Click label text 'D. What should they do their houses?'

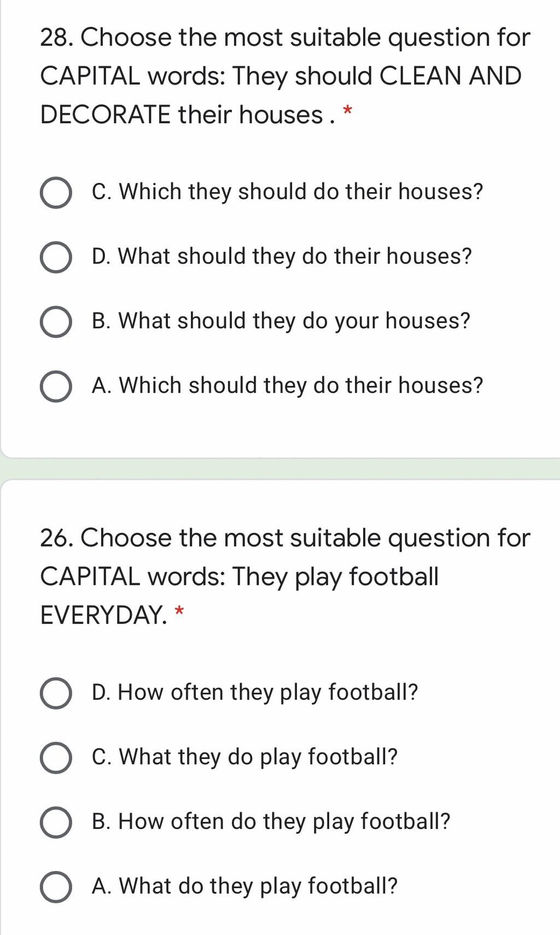pyautogui.click(x=282, y=257)
